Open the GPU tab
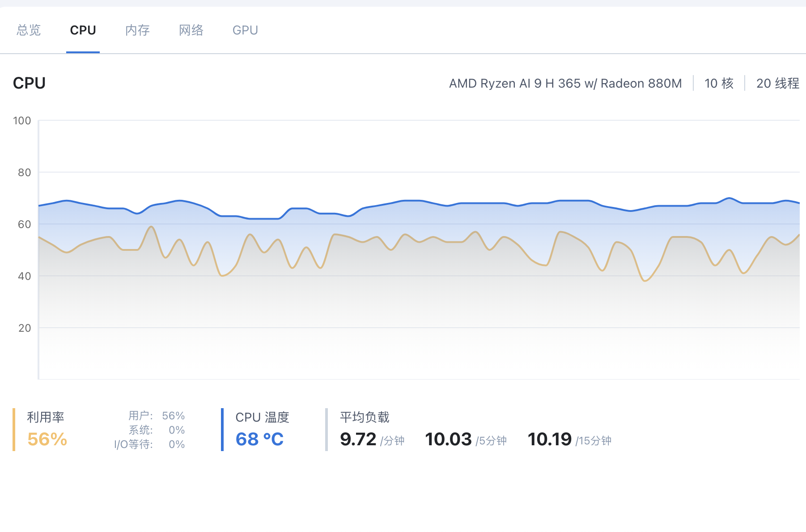The width and height of the screenshot is (806, 532). 245,30
